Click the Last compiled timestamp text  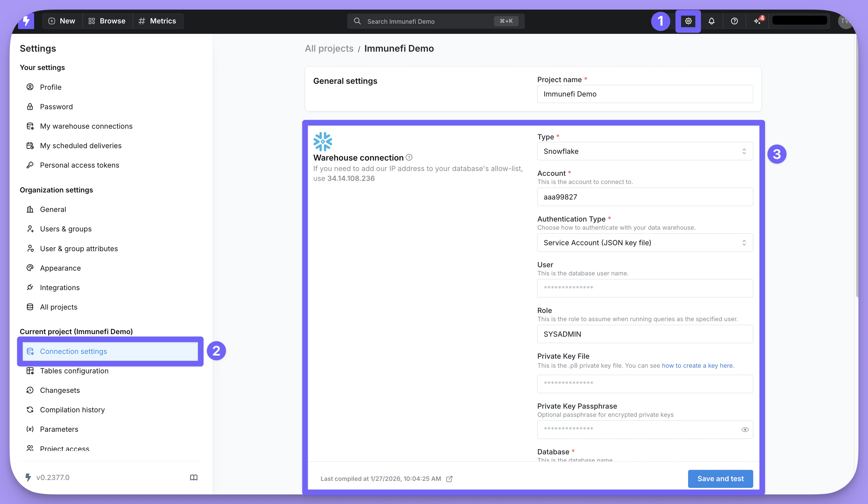[381, 479]
